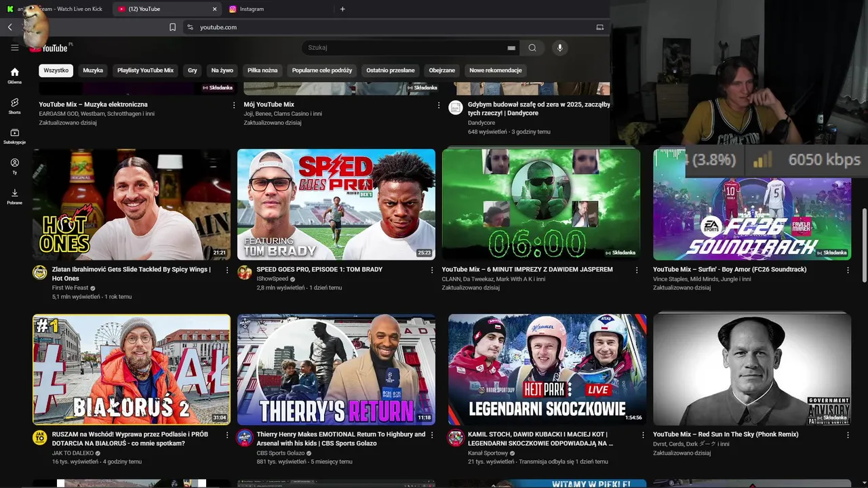Select the Muzyka filter chip

pyautogui.click(x=93, y=70)
